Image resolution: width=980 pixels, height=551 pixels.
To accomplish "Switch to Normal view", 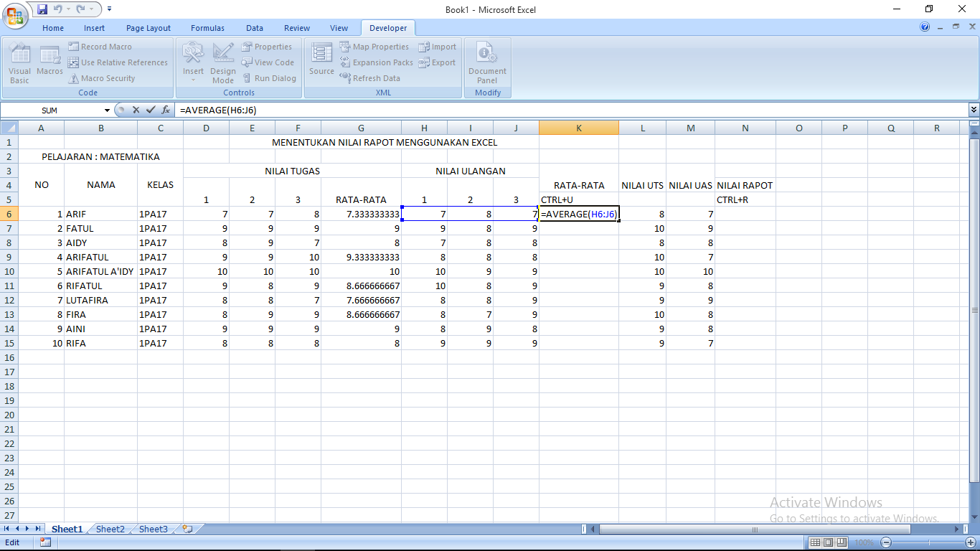I will 816,542.
